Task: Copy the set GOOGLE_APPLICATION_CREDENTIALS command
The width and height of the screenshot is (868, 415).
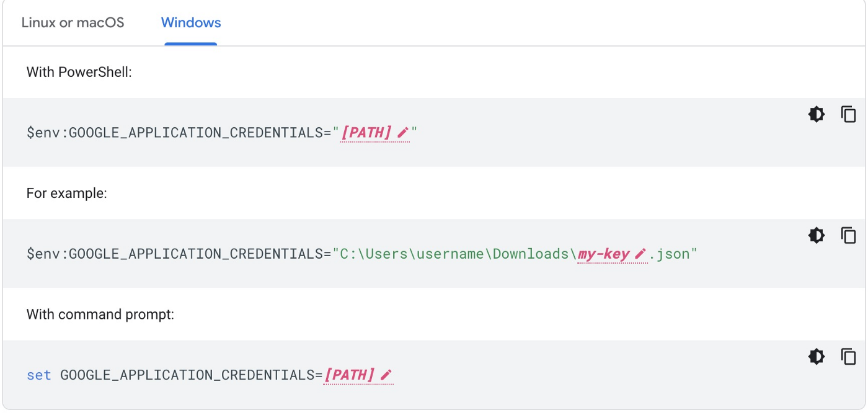Action: tap(848, 356)
